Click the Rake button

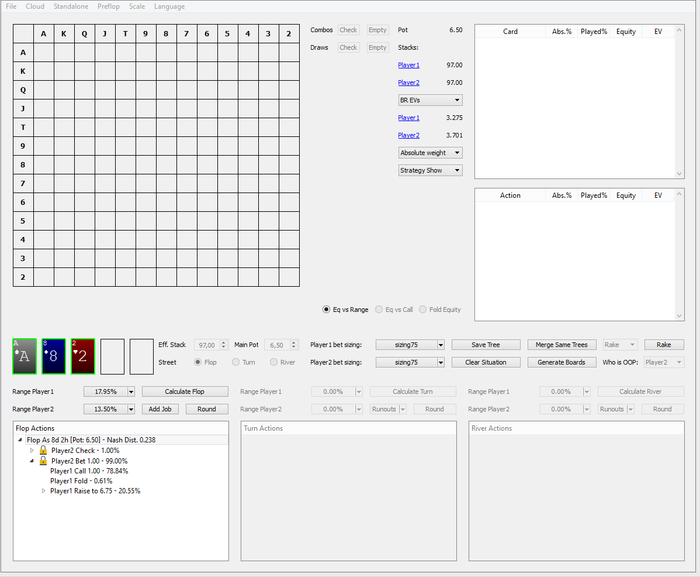(664, 345)
